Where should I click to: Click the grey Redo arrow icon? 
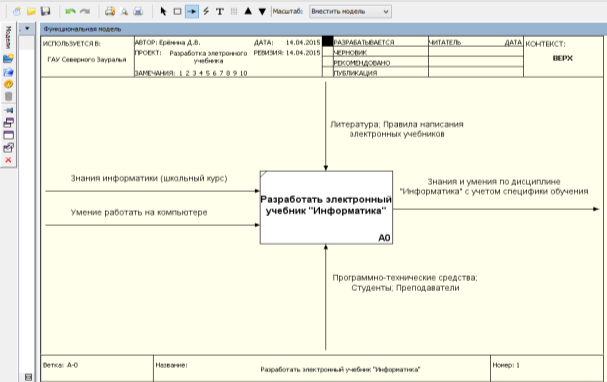point(85,12)
